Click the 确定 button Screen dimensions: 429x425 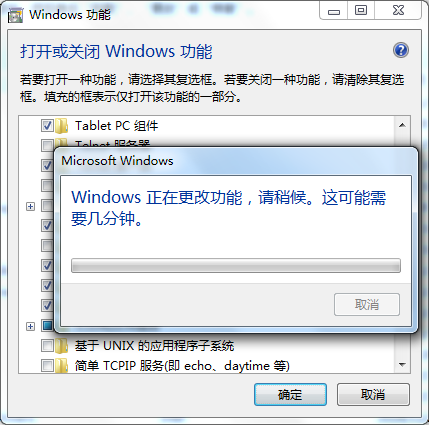tap(290, 395)
